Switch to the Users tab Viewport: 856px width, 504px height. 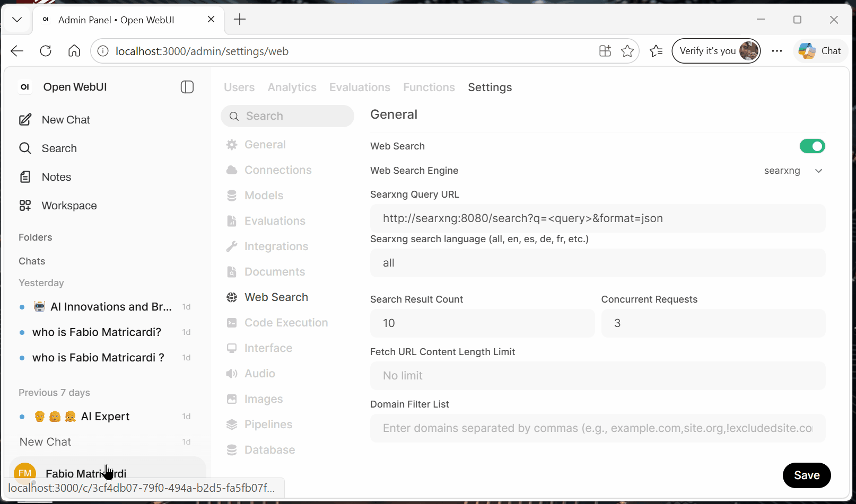[239, 87]
